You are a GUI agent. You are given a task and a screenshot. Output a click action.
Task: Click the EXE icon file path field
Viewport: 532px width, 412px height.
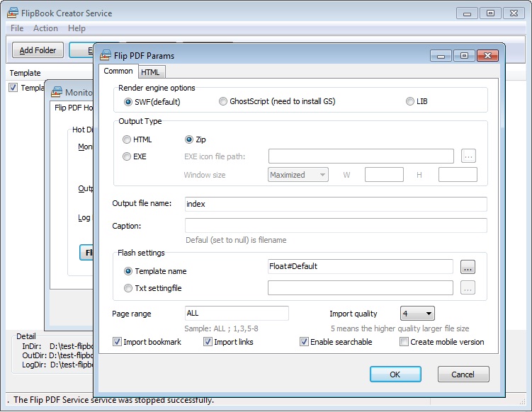361,156
